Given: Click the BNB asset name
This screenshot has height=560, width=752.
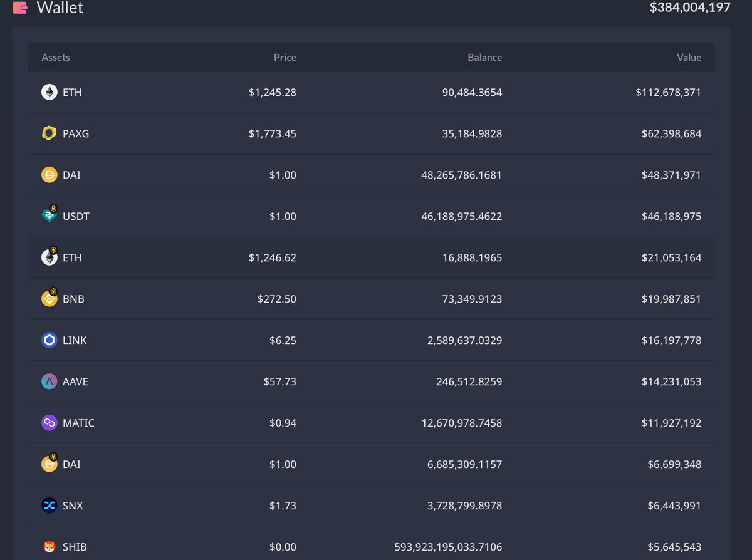Looking at the screenshot, I should 73,299.
